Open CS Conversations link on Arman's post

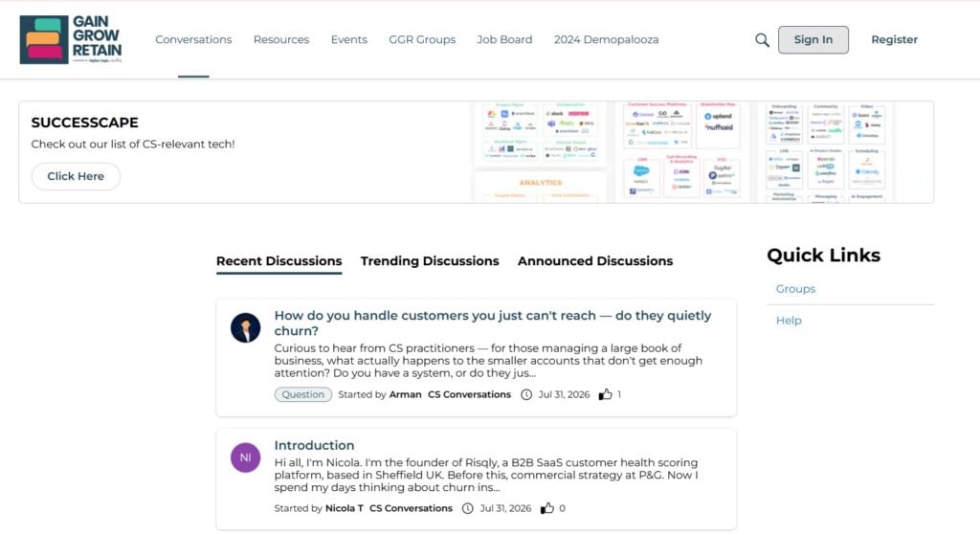tap(469, 394)
